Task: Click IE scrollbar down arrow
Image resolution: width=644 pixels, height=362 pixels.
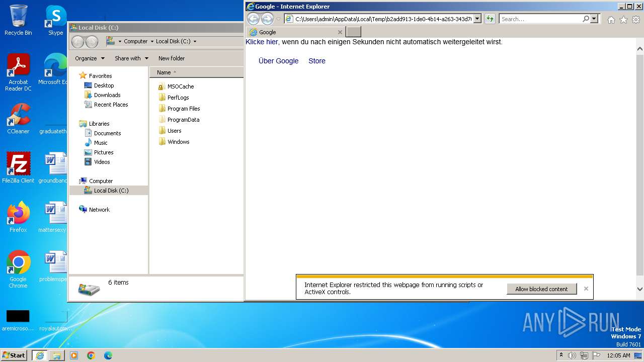Action: pos(640,289)
